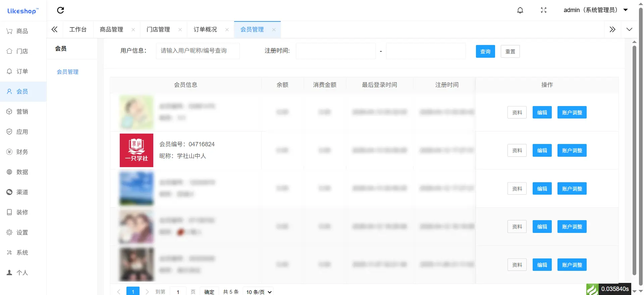This screenshot has height=295, width=644.
Task: Open 个人 in the sidebar
Action: [x=23, y=273]
